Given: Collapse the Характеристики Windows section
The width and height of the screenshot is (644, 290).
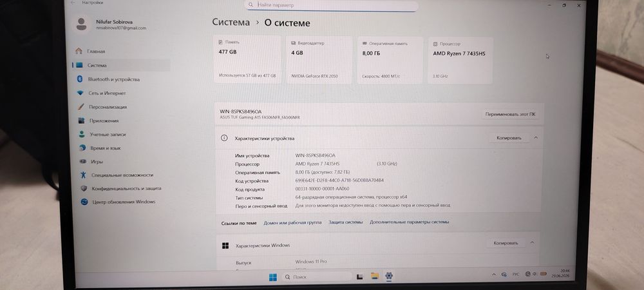Looking at the screenshot, I should point(533,243).
